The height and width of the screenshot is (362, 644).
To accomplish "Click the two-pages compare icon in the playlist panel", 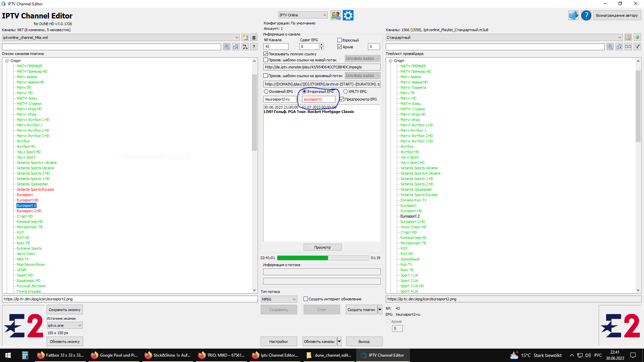I will [628, 47].
